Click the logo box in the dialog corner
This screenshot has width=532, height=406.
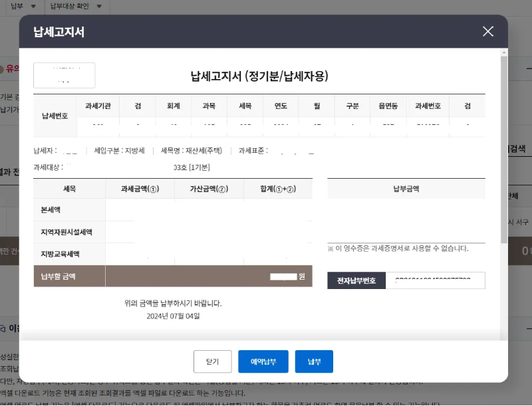[64, 75]
